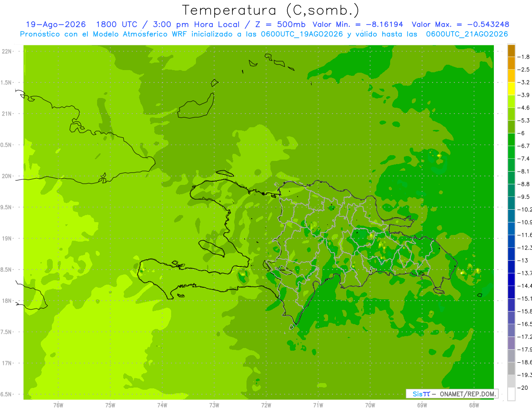The image size is (532, 411).
Task: Click the 'ONAMET/REP.DOM.' credit label
Action: [x=467, y=394]
